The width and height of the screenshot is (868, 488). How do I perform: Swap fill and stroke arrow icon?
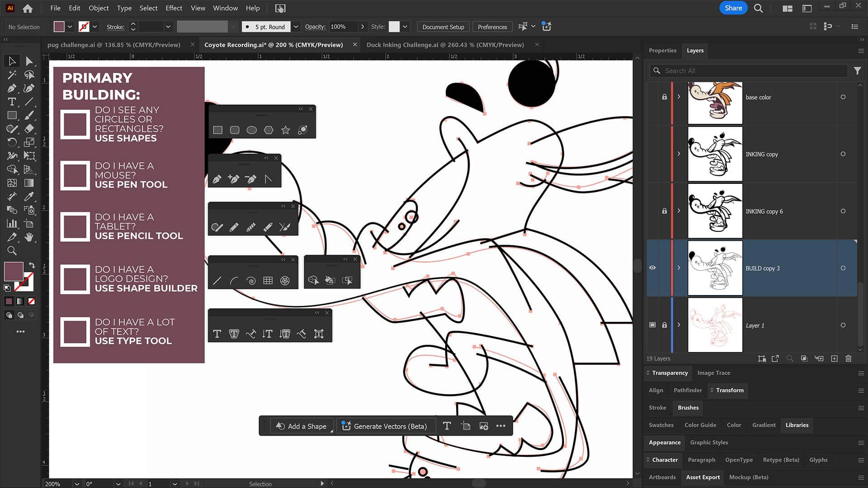point(32,265)
